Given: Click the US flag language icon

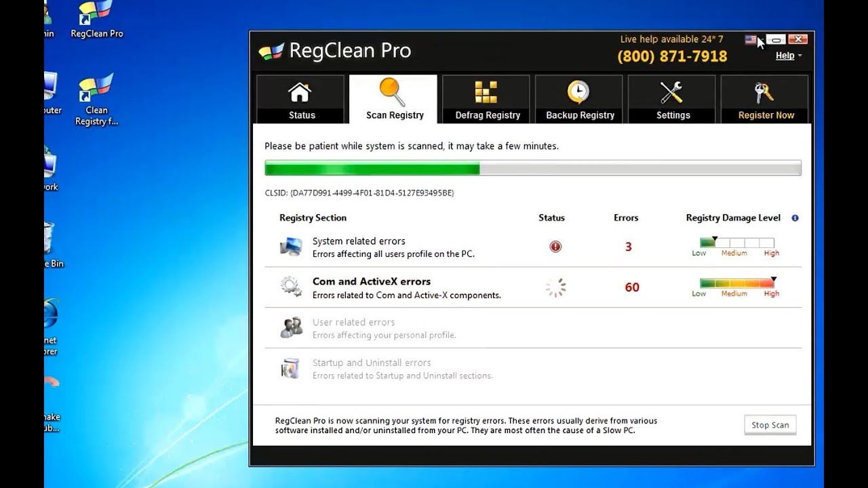Looking at the screenshot, I should coord(751,40).
